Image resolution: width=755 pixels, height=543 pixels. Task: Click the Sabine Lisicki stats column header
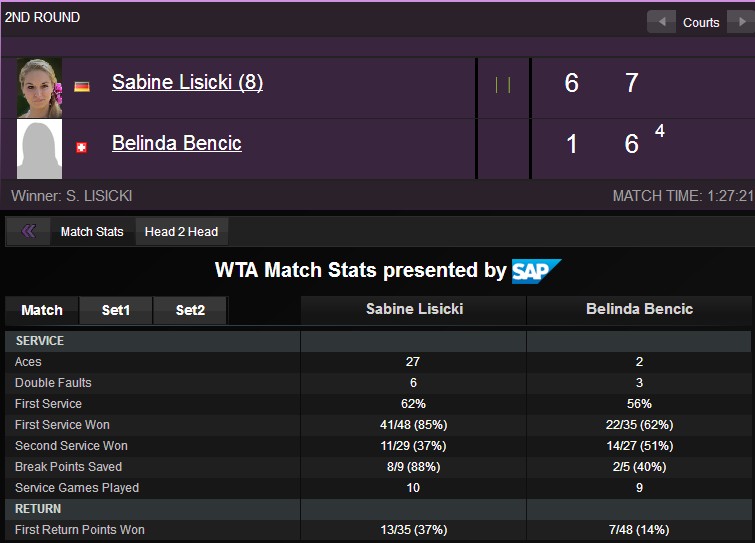coord(414,309)
